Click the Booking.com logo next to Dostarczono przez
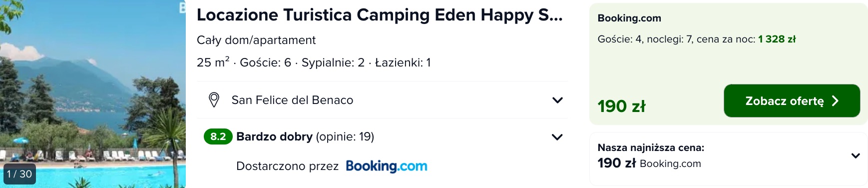Screen dimensions: 868x188 point(387,166)
